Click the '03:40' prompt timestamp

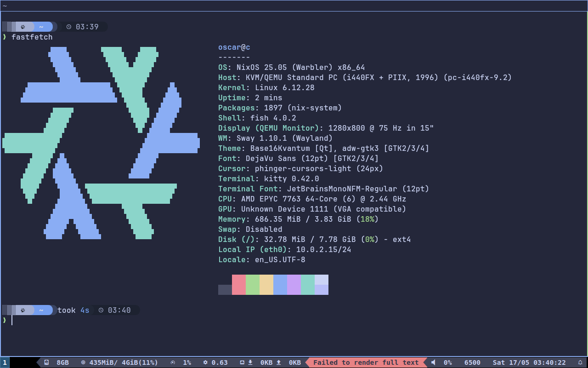tap(119, 310)
